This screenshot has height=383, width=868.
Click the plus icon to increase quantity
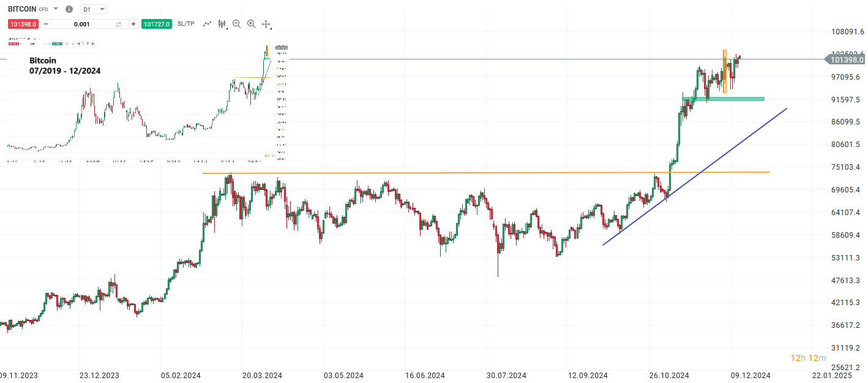(x=133, y=24)
